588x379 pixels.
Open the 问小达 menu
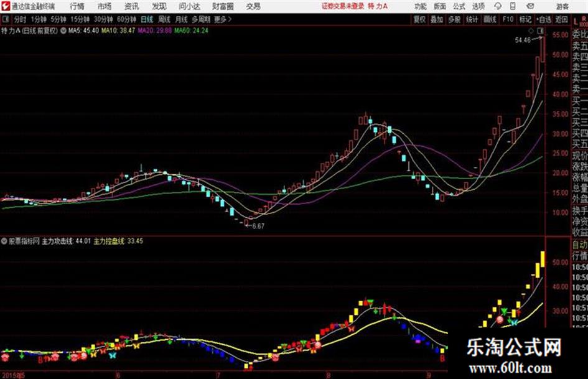189,6
